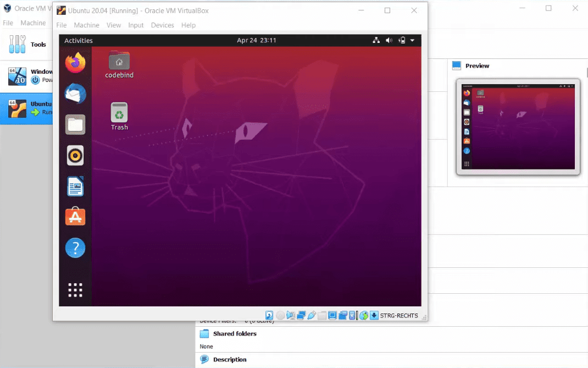Click audio status bar icon
The image size is (588, 368).
(291, 315)
